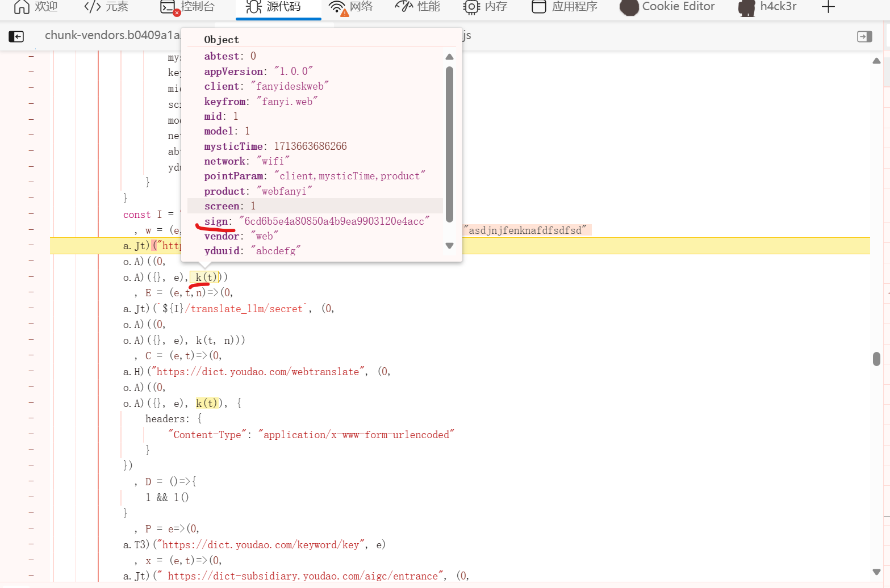Switch to the 控制台 console tab
This screenshot has width=890, height=588.
[x=188, y=7]
